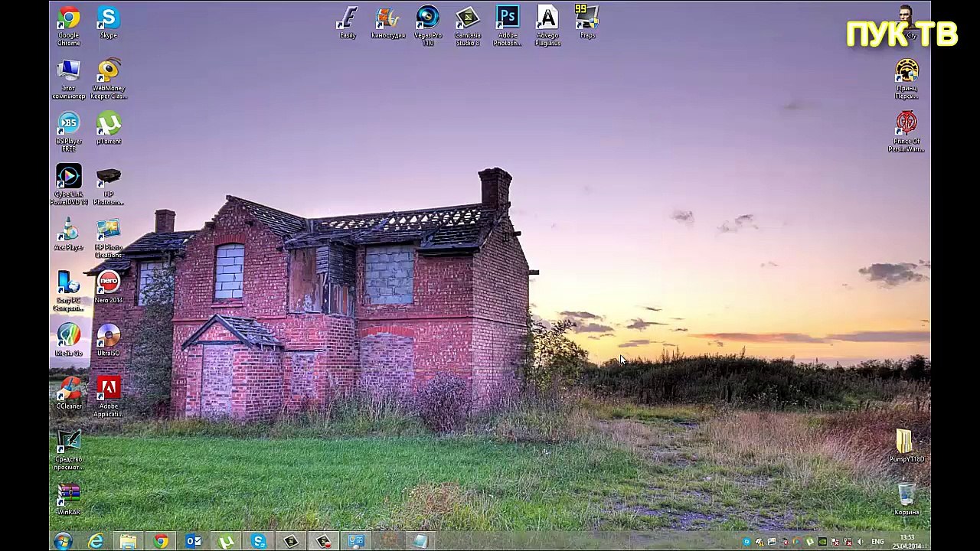Open File Explorer from the taskbar
The width and height of the screenshot is (980, 551).
pyautogui.click(x=128, y=541)
